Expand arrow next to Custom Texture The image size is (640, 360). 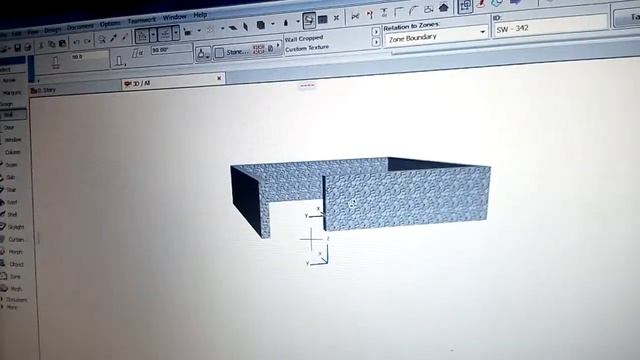tap(376, 42)
